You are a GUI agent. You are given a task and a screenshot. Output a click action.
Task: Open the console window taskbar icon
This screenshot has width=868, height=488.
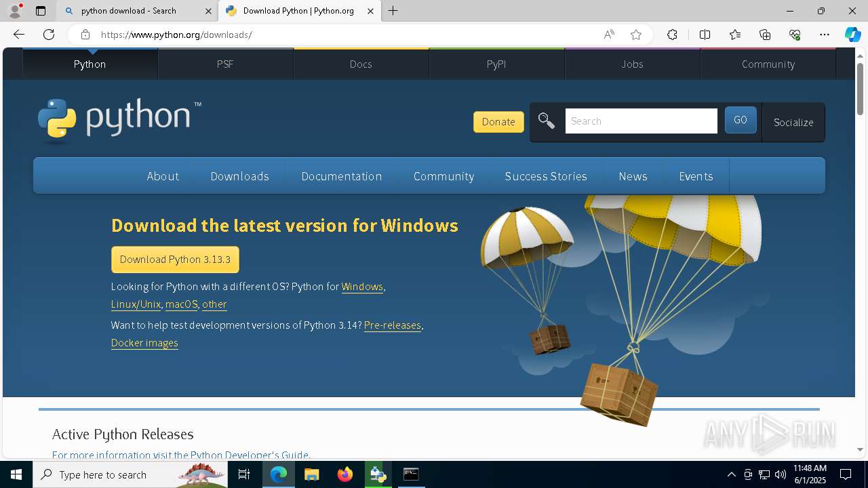[x=411, y=474]
